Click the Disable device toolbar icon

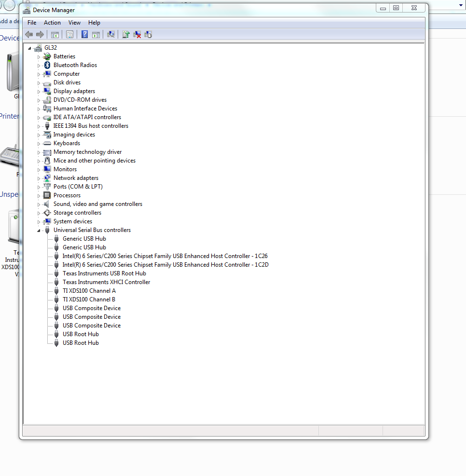(148, 35)
